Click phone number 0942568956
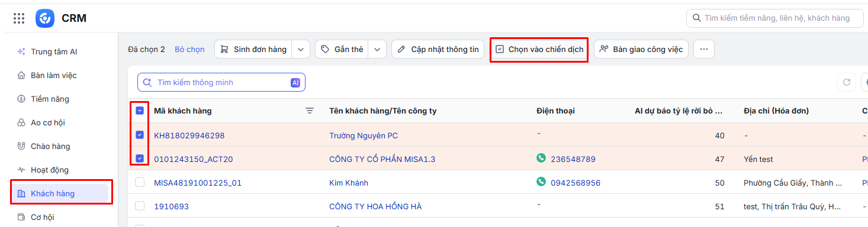This screenshot has height=227, width=868. pyautogui.click(x=576, y=183)
